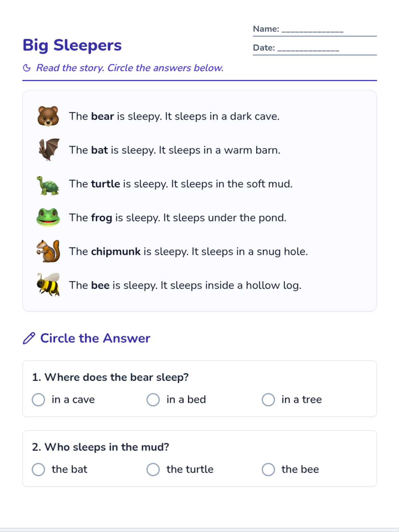Select the "in a cave" answer
Viewport: 399px width, 532px height.
(64, 399)
